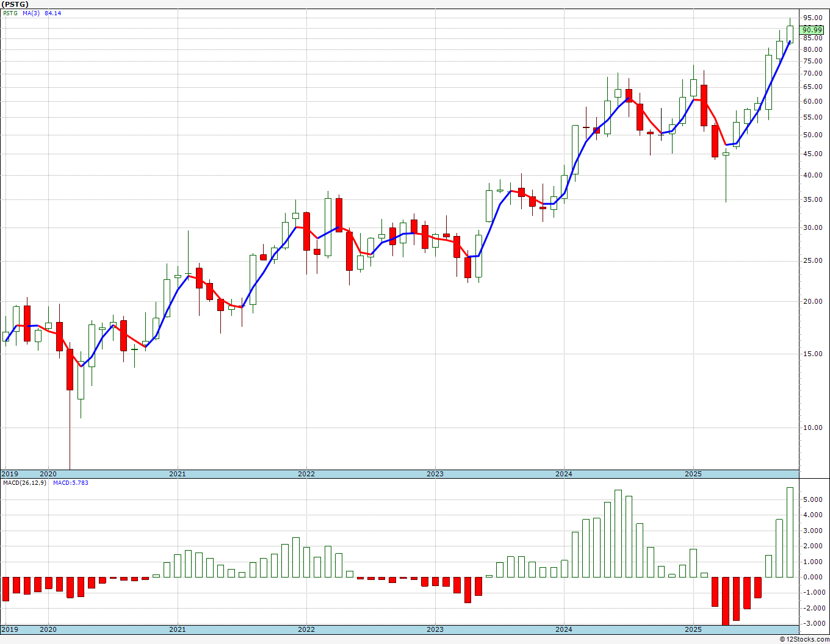The width and height of the screenshot is (830, 644).
Task: Select 2023 on the price chart time axis
Action: click(x=435, y=474)
